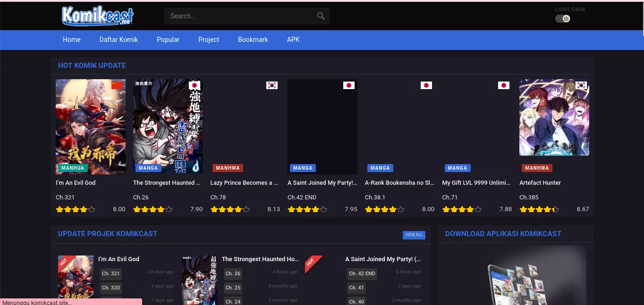644x305 pixels.
Task: Click star rating of I'm An Evil God
Action: [76, 209]
